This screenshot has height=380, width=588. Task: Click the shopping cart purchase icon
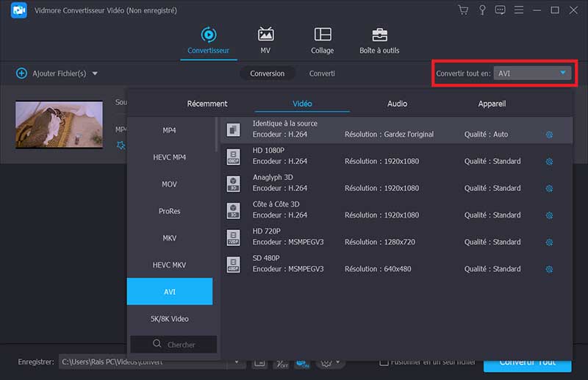[463, 10]
